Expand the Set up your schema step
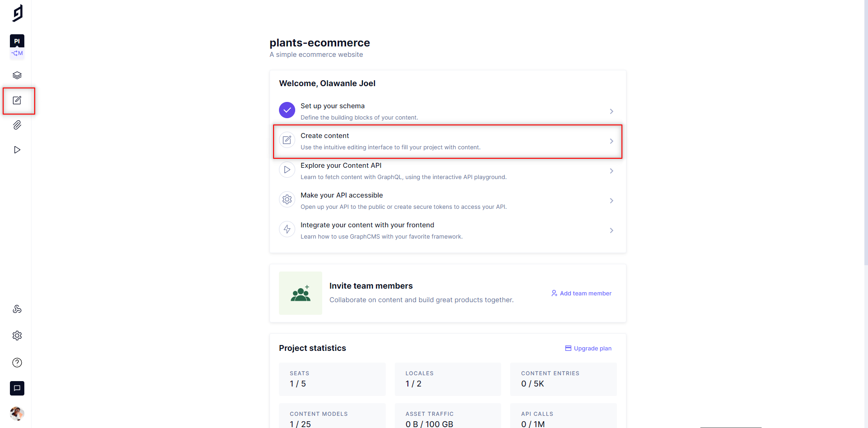 pyautogui.click(x=612, y=111)
